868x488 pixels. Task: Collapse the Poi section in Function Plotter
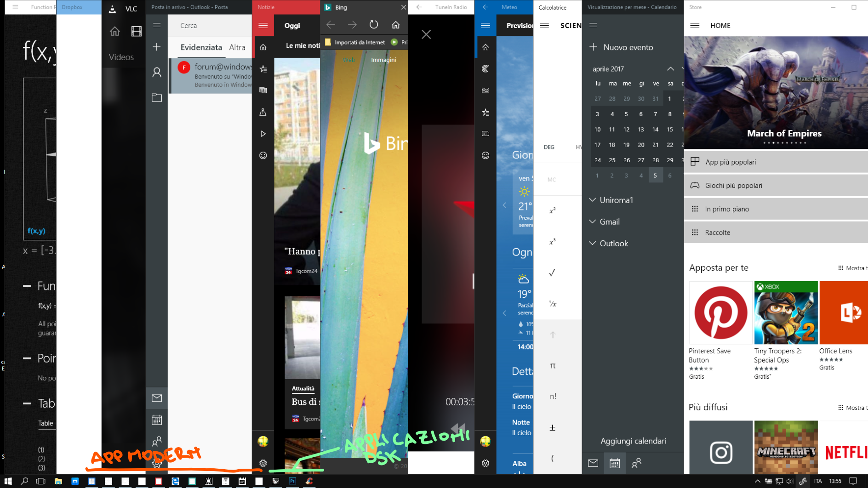tap(27, 358)
